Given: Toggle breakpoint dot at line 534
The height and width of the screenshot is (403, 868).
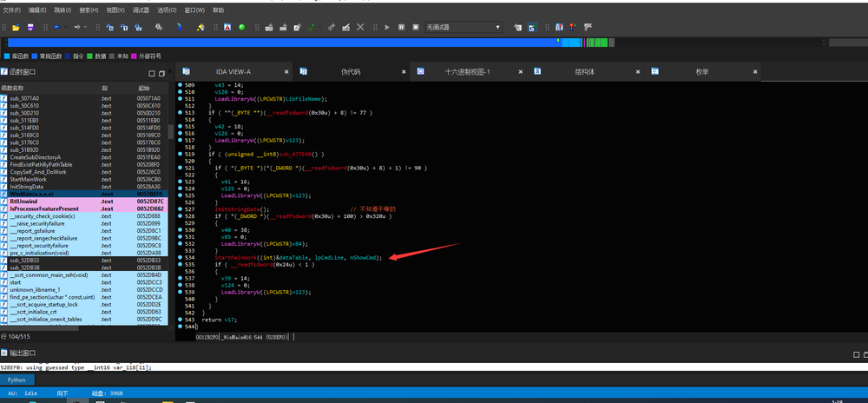Looking at the screenshot, I should pos(180,258).
